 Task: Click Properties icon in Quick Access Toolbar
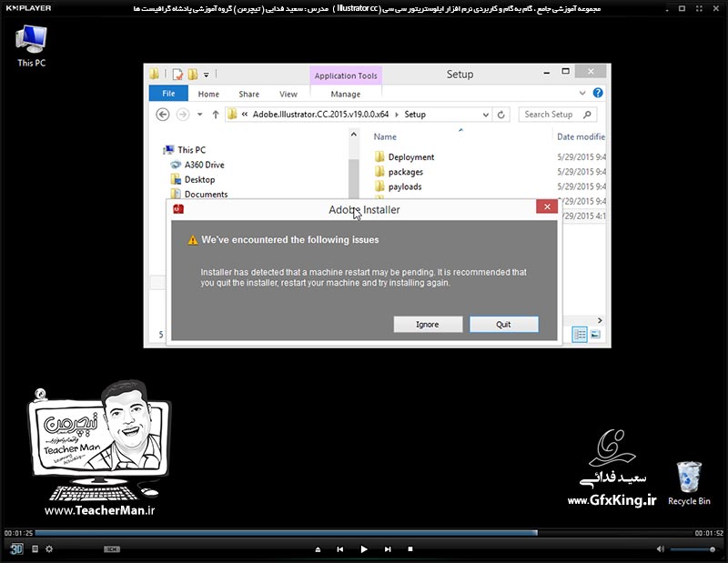177,75
